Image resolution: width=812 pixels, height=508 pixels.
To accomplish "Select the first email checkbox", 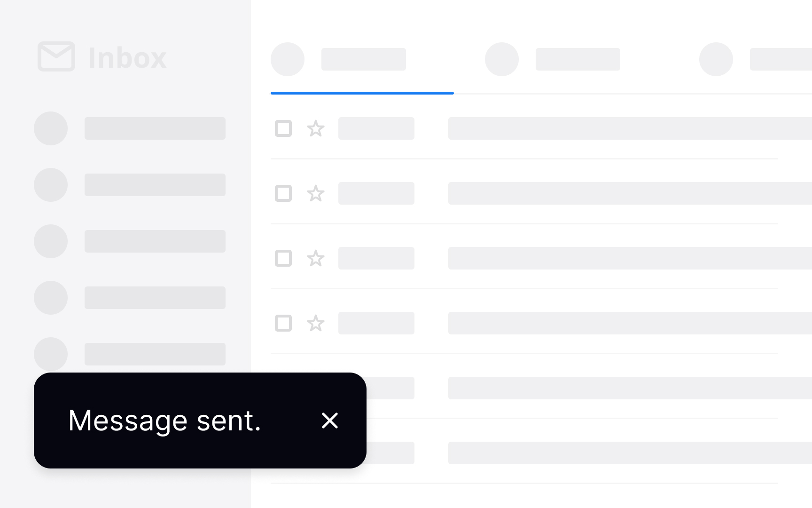I will click(x=283, y=128).
